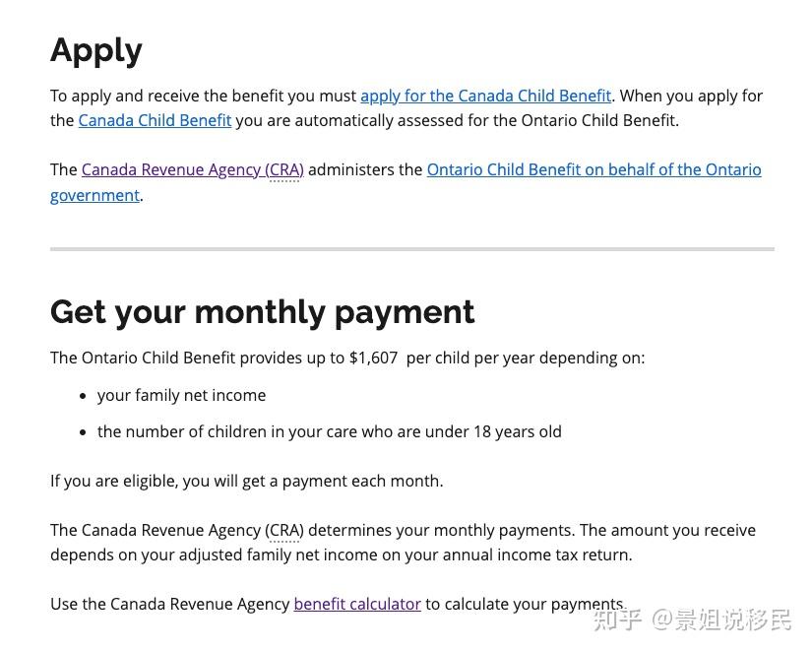Follow the 'Ontario Child Benefit on behalf of the Ontario' link
This screenshot has width=812, height=652.
pyautogui.click(x=593, y=169)
